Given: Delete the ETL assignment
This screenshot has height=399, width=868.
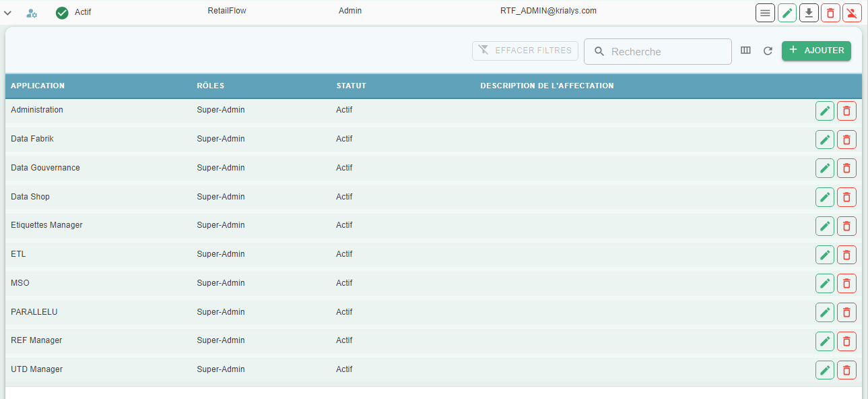Looking at the screenshot, I should pos(846,255).
